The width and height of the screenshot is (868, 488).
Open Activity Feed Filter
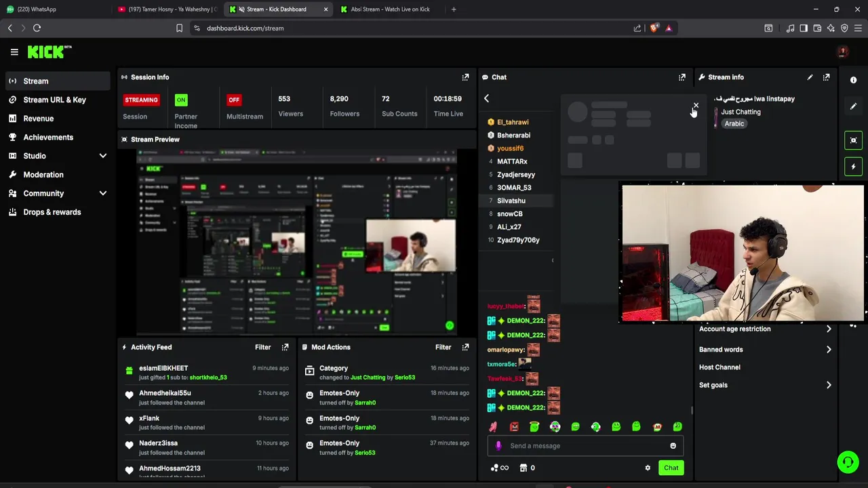click(262, 347)
